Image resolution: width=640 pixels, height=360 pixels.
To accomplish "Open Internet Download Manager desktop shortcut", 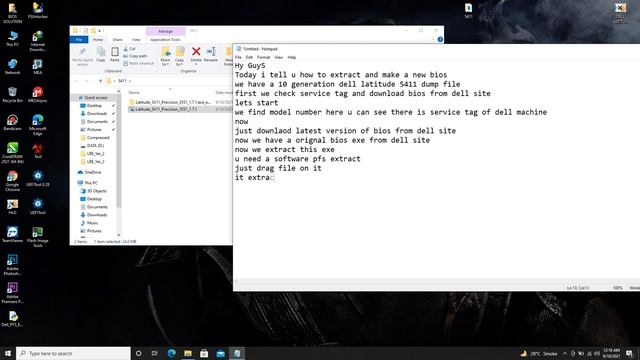I will [x=38, y=40].
